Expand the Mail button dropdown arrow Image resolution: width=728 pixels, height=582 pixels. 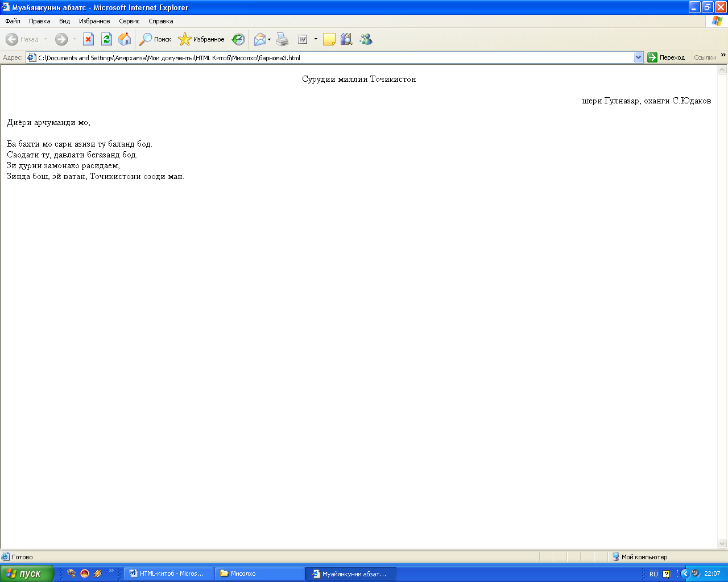(x=270, y=39)
